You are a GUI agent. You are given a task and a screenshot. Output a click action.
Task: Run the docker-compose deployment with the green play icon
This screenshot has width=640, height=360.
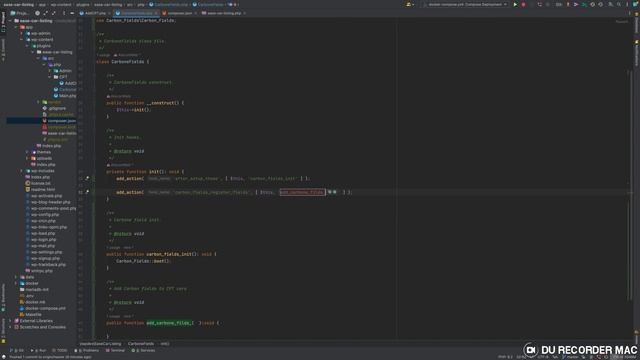515,4
